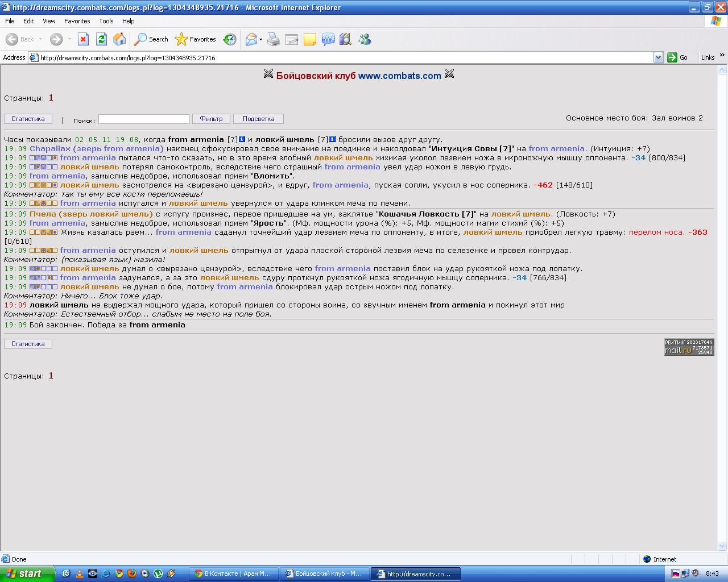728x582 pixels.
Task: Open the www.combats.com link in the header
Action: pos(399,76)
